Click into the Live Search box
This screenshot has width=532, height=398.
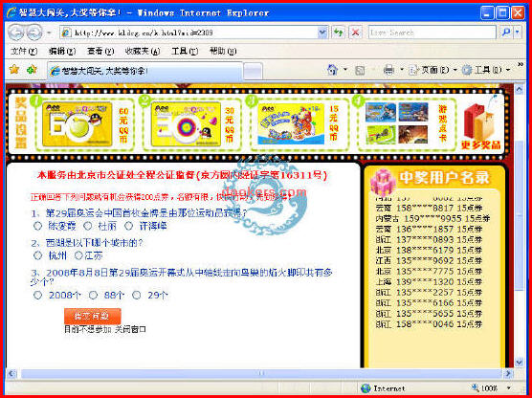pyautogui.click(x=432, y=33)
